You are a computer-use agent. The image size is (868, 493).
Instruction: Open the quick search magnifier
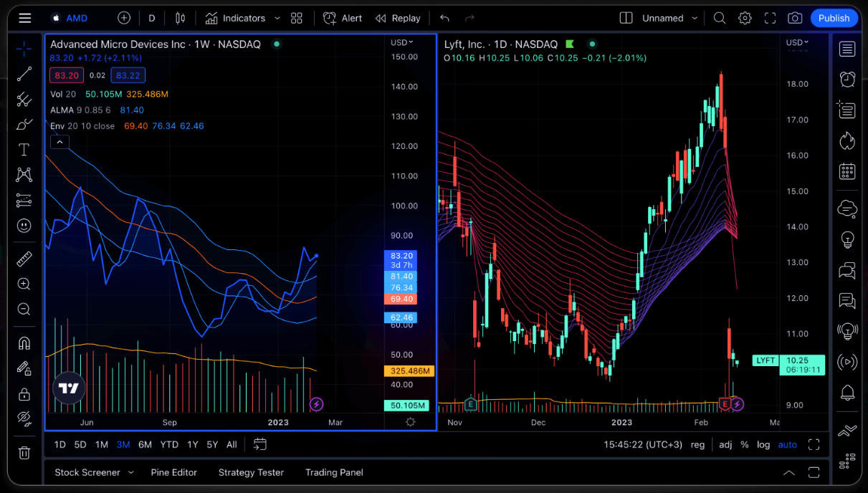(x=720, y=18)
